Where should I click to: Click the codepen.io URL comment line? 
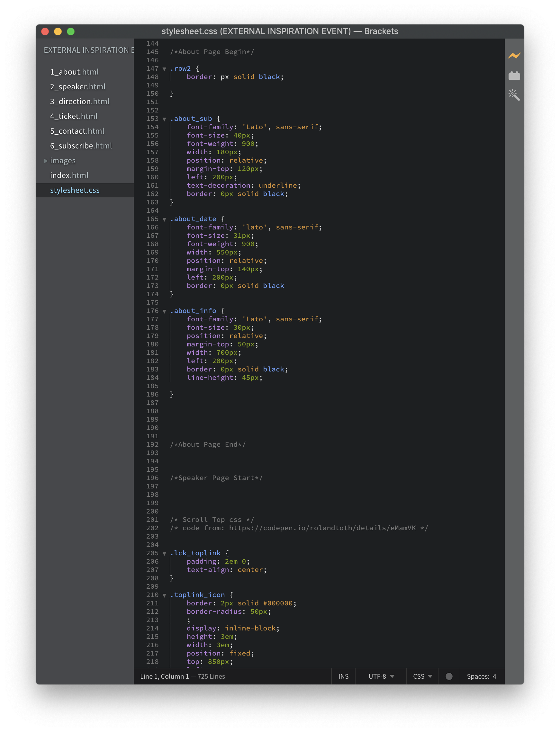pyautogui.click(x=299, y=528)
